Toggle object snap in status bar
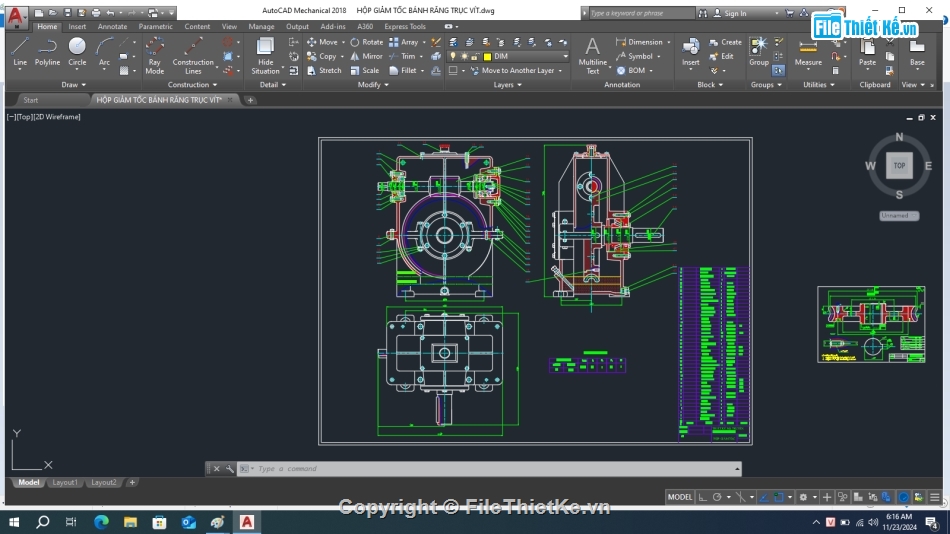The width and height of the screenshot is (950, 534). pyautogui.click(x=779, y=497)
